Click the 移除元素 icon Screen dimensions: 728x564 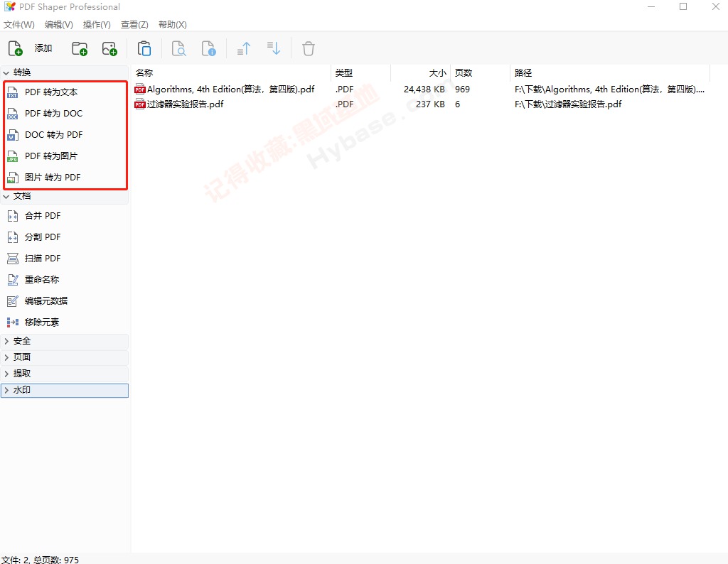point(13,322)
